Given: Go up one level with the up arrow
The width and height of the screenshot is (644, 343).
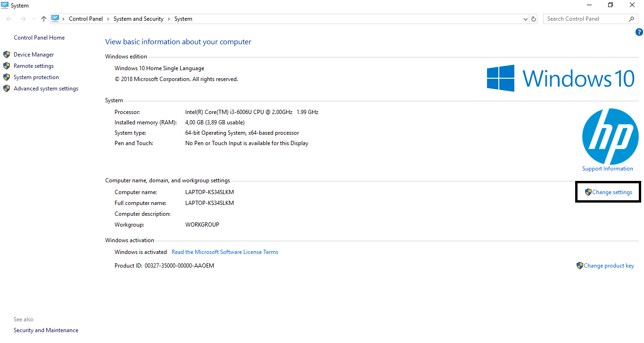Looking at the screenshot, I should [x=44, y=19].
